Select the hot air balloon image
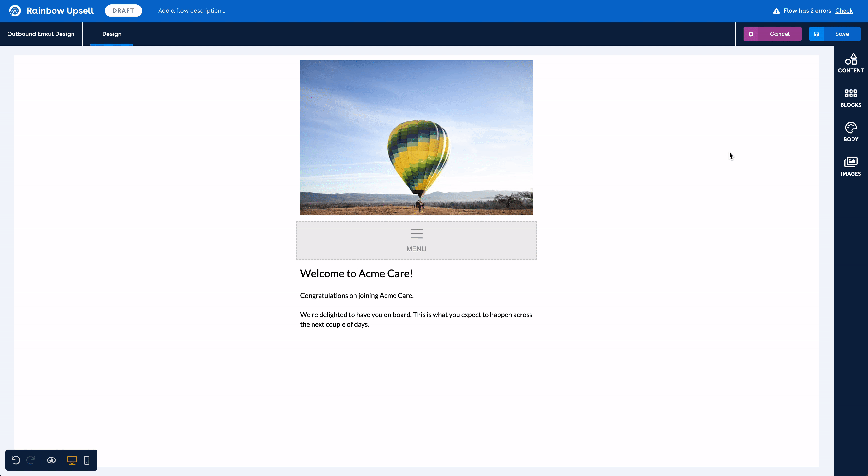This screenshot has width=868, height=476. pos(416,137)
